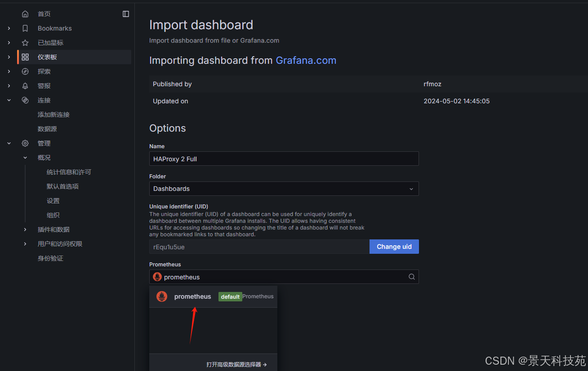This screenshot has width=588, height=371.
Task: Click the publisher name rfmoz
Action: [x=432, y=84]
